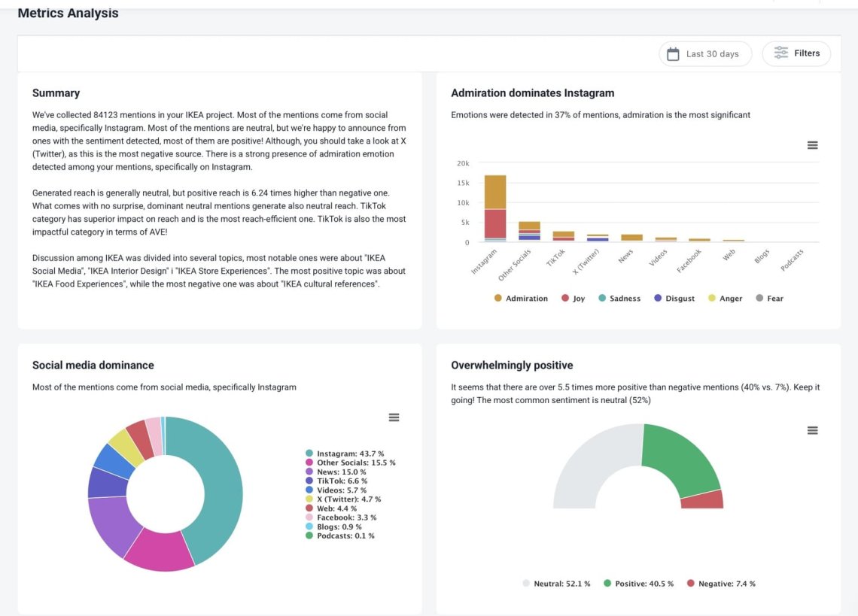This screenshot has height=616, width=858.
Task: Toggle Web: 4.4 % legend entry
Action: (x=331, y=508)
